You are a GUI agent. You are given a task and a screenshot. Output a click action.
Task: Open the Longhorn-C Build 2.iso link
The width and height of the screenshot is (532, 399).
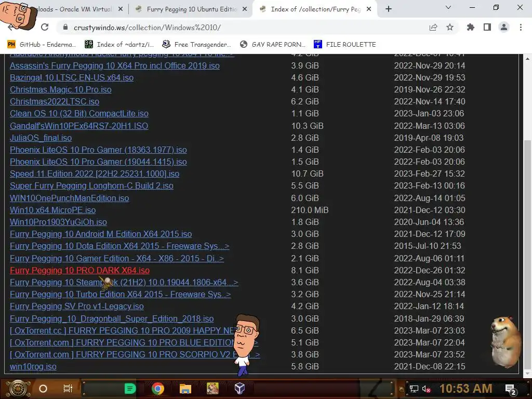click(91, 185)
